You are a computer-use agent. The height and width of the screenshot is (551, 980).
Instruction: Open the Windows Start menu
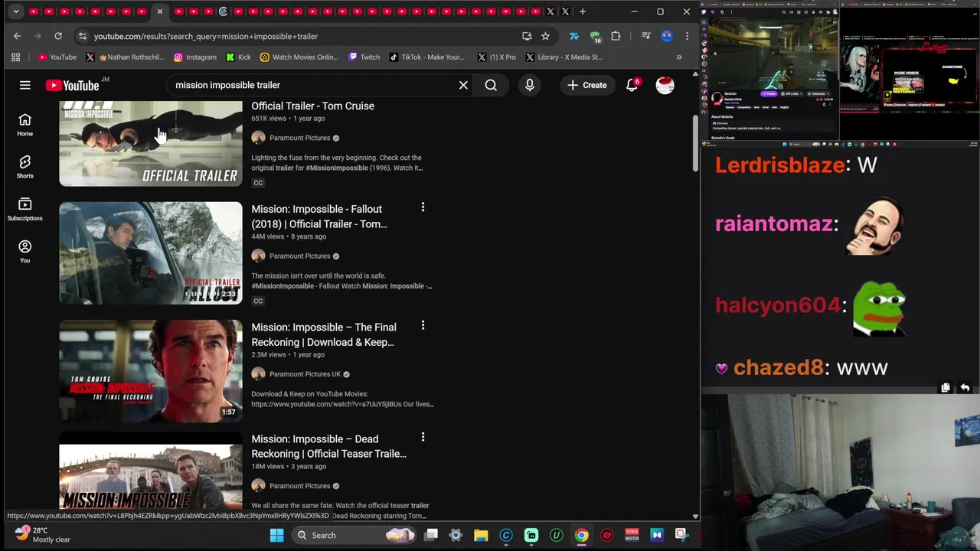pos(277,535)
